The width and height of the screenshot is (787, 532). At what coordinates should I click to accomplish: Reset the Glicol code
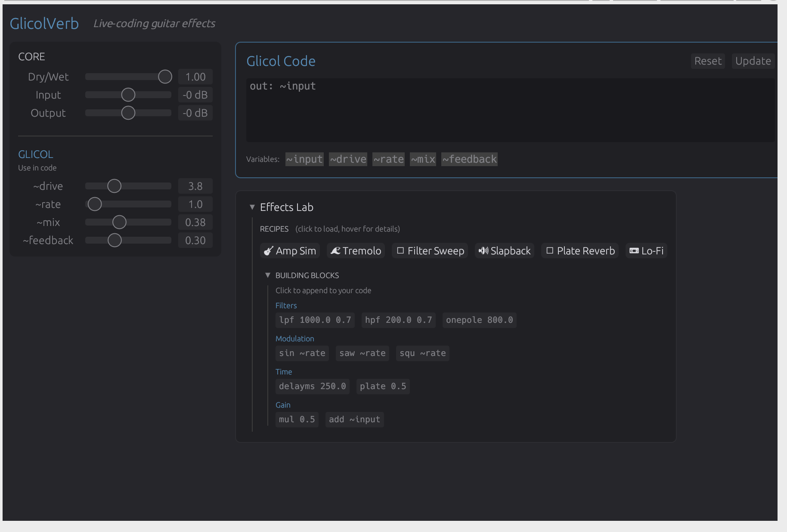[708, 61]
